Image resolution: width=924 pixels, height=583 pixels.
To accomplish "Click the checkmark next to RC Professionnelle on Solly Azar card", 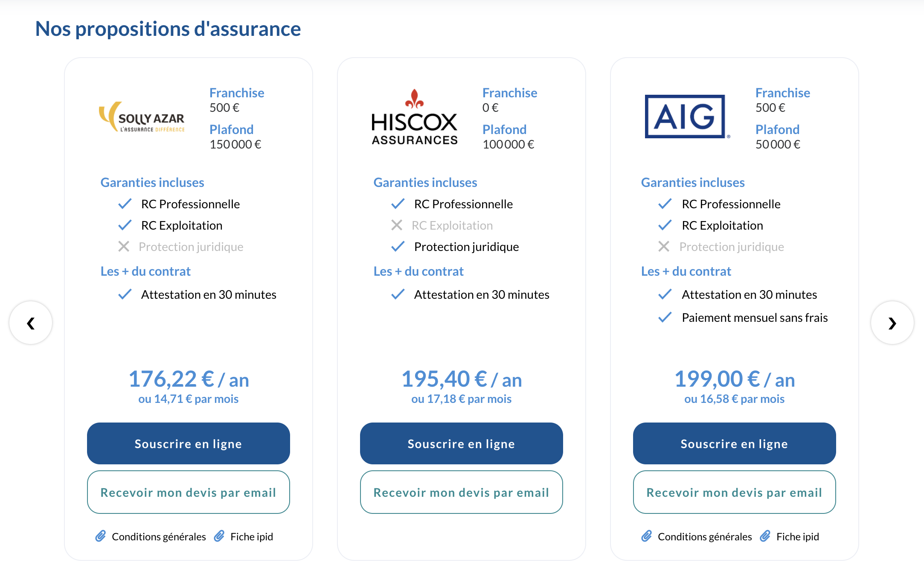I will point(125,204).
